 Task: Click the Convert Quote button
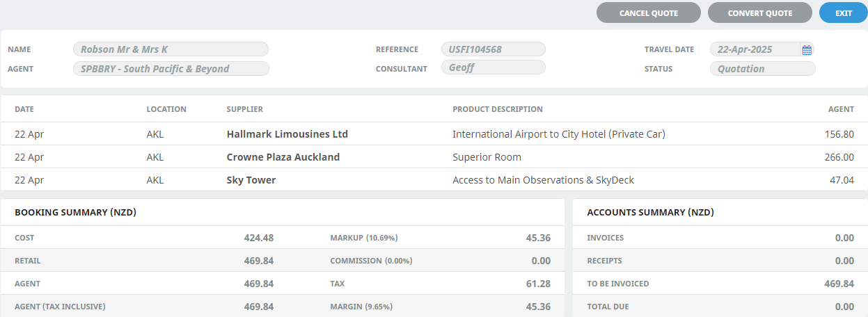pyautogui.click(x=759, y=13)
